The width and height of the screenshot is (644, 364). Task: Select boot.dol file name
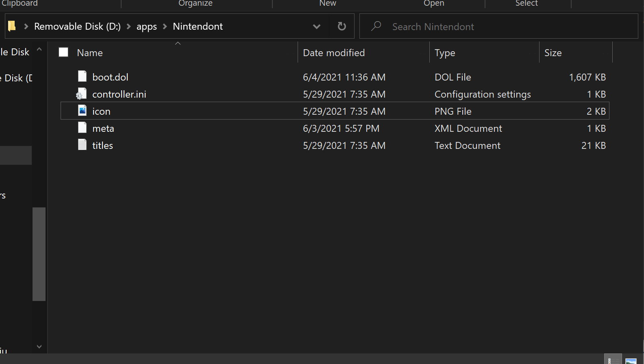click(x=110, y=77)
